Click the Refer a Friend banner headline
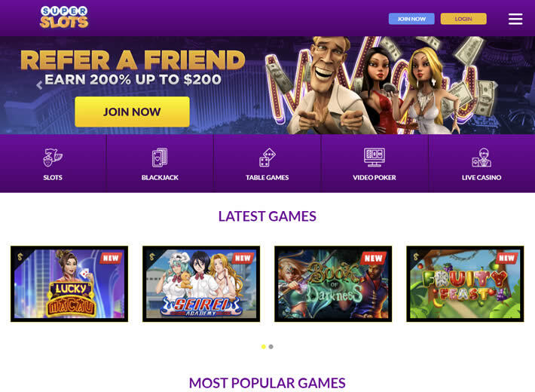Viewport: 535px width, 392px height. tap(133, 60)
